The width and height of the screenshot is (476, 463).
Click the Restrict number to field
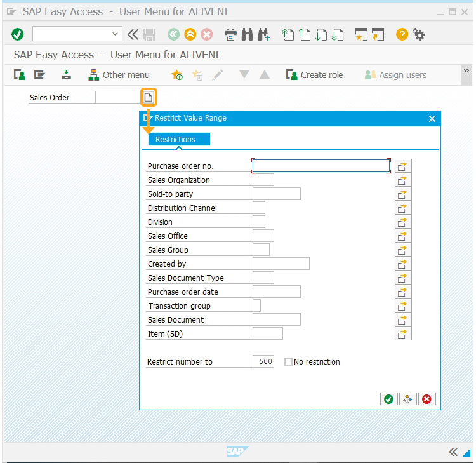(263, 361)
